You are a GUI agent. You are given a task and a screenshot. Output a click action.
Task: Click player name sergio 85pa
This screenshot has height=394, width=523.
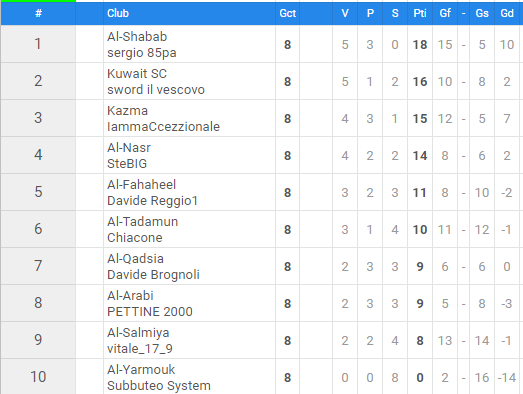pyautogui.click(x=142, y=53)
